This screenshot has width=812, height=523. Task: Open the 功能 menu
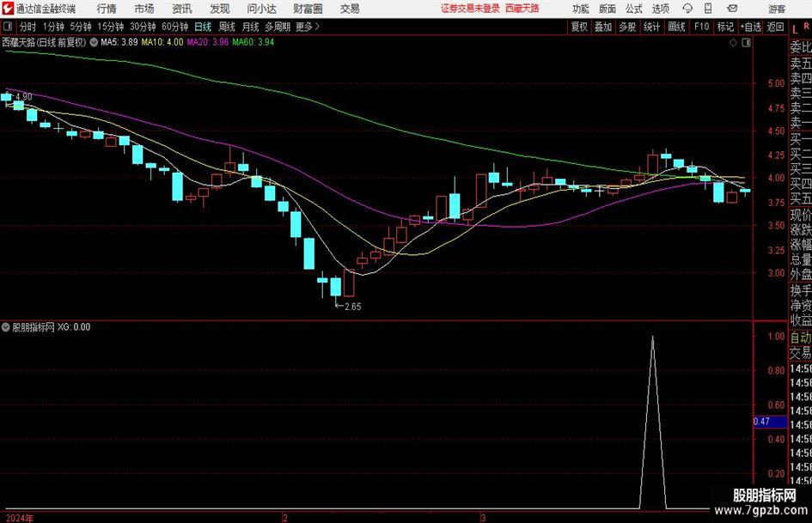[x=581, y=9]
